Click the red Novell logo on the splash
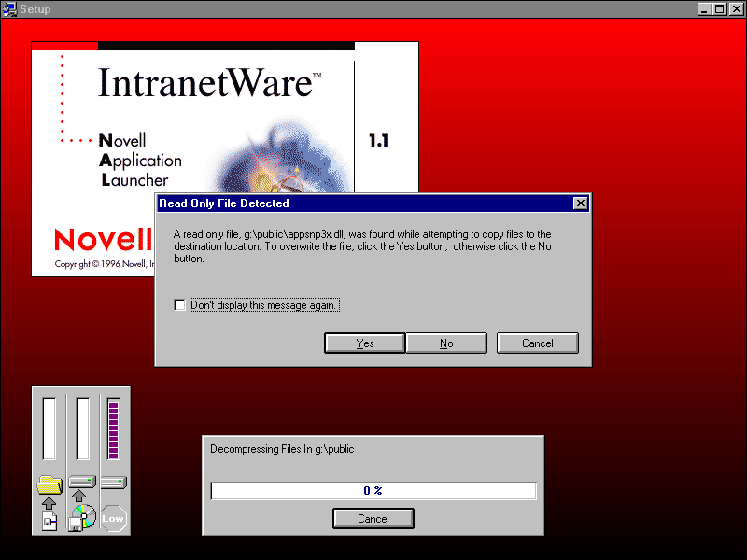 103,239
